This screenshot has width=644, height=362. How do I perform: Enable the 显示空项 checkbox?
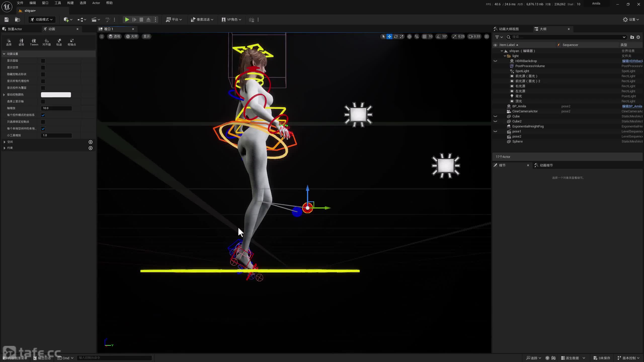43,68
